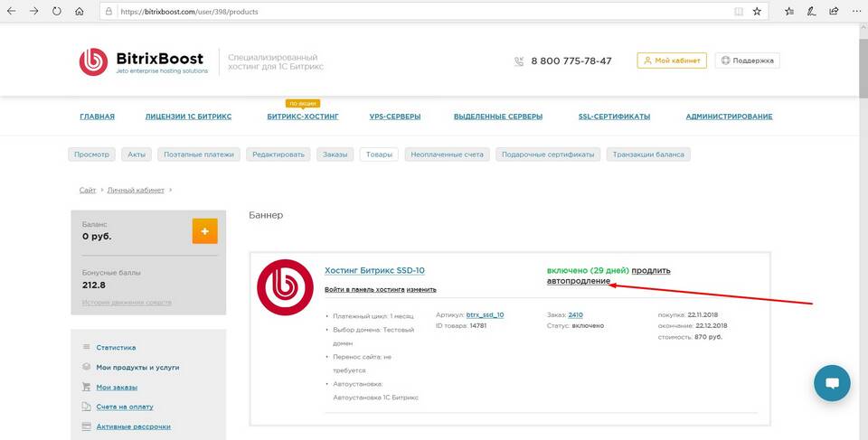Image resolution: width=868 pixels, height=440 pixels.
Task: Select the Товары tab
Action: tap(379, 154)
